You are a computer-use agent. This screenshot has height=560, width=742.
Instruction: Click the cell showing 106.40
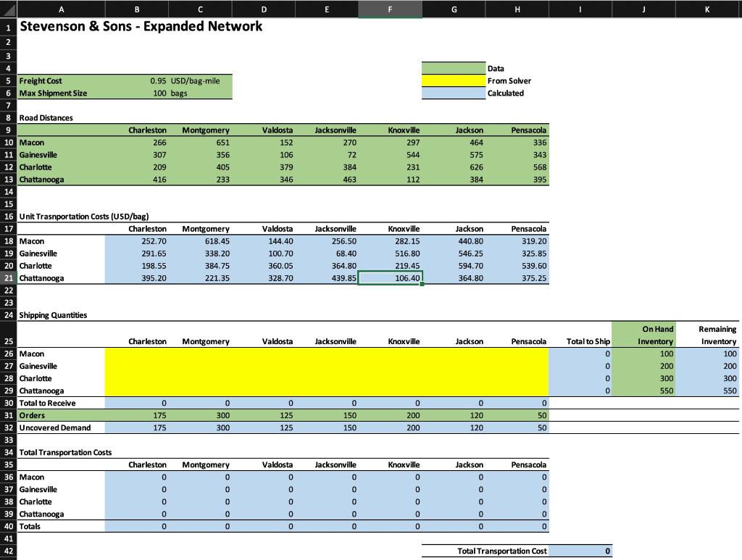[x=391, y=277]
